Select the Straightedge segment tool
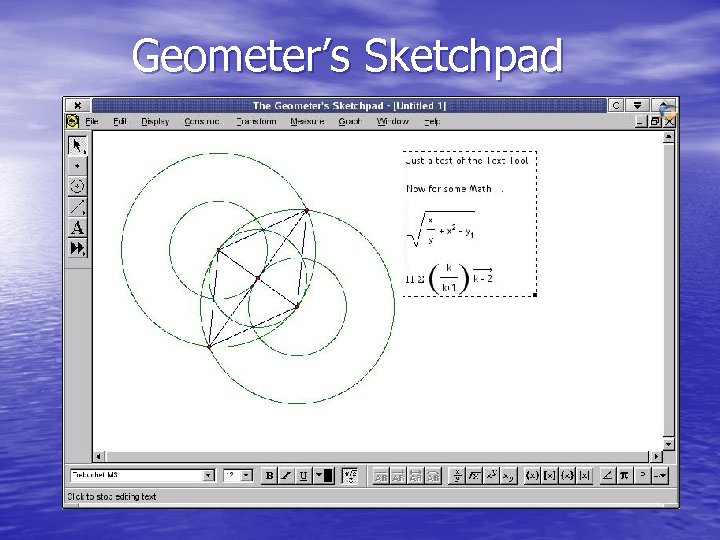Viewport: 720px width, 540px height. 77,207
